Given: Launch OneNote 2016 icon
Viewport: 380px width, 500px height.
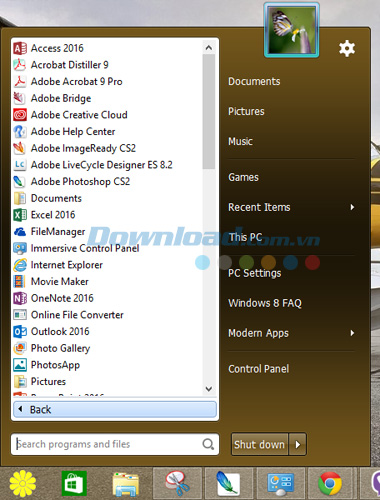Looking at the screenshot, I should [20, 298].
